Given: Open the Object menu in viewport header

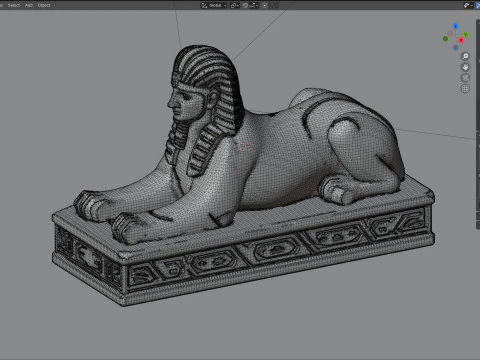Looking at the screenshot, I should coord(44,5).
